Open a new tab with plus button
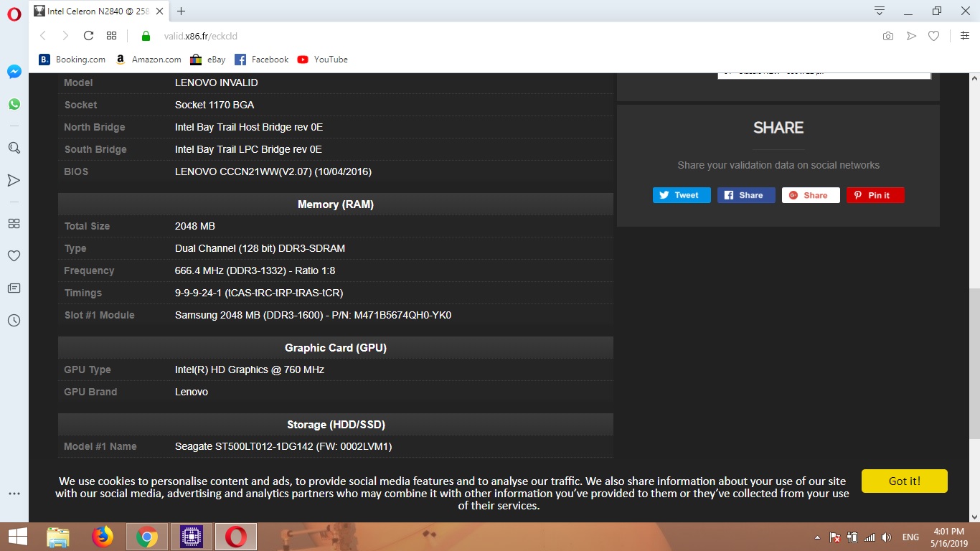 pyautogui.click(x=181, y=11)
